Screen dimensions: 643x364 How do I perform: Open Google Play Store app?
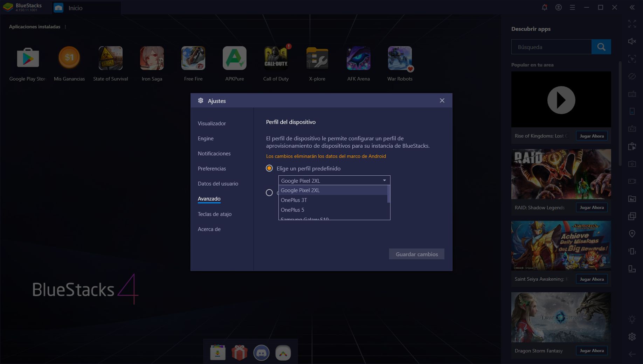(x=28, y=58)
